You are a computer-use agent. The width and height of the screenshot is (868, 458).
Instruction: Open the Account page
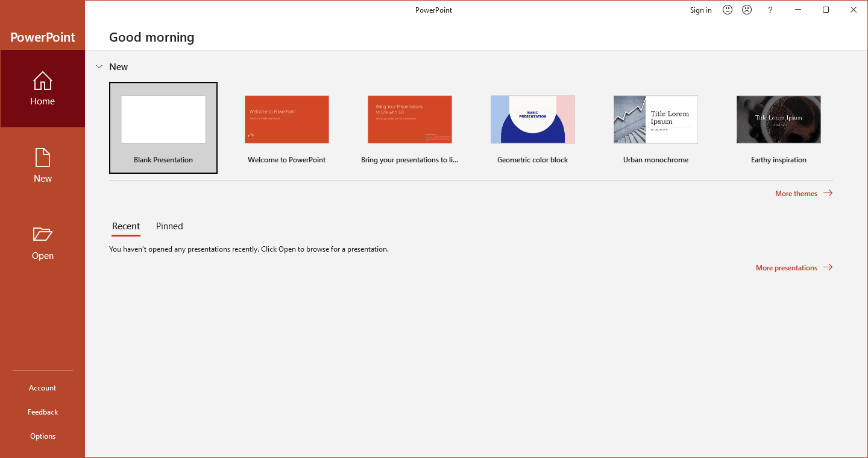(42, 388)
